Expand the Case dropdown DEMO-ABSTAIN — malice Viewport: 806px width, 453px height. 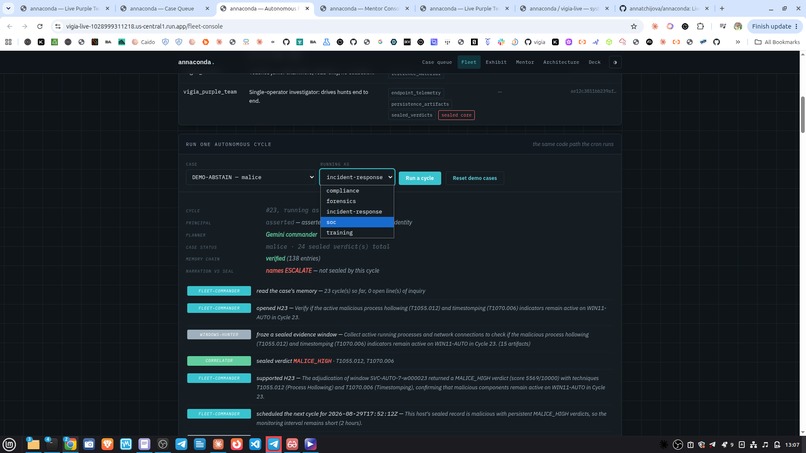click(x=251, y=177)
